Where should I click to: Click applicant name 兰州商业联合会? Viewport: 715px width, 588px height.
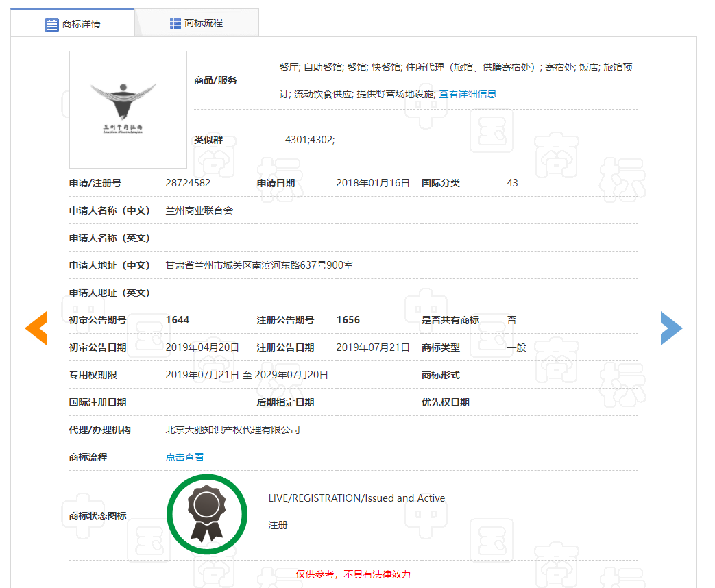[x=199, y=210]
